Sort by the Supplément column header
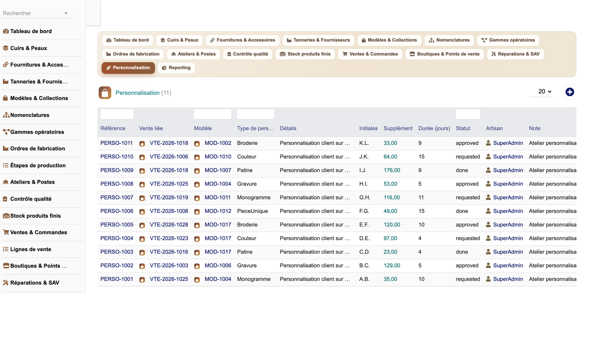The height and width of the screenshot is (364, 589). click(398, 128)
